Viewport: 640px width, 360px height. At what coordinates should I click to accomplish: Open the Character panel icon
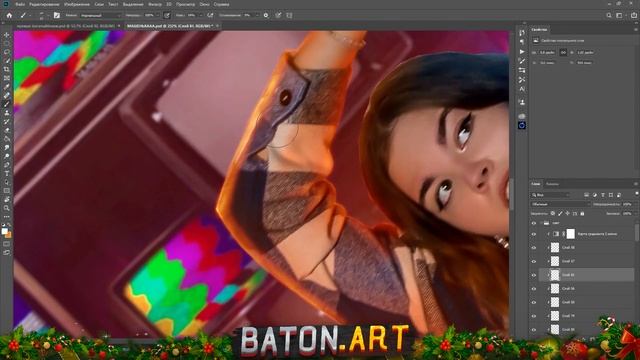pyautogui.click(x=522, y=89)
